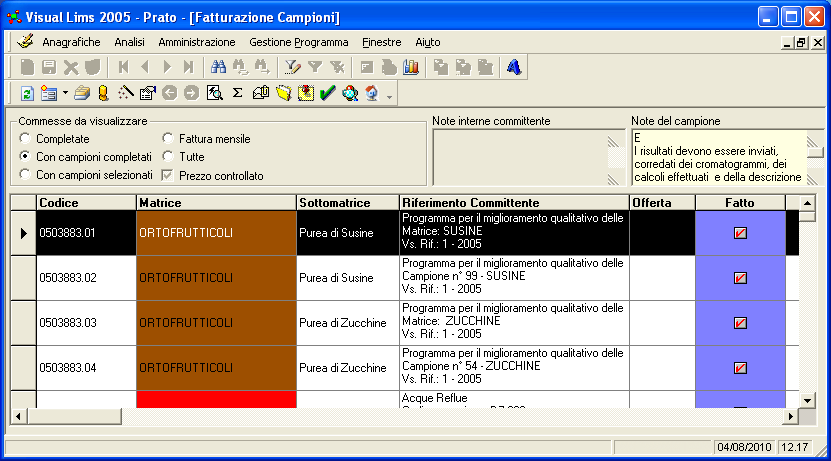The image size is (831, 461).
Task: Click the magic wand icon
Action: (x=126, y=93)
